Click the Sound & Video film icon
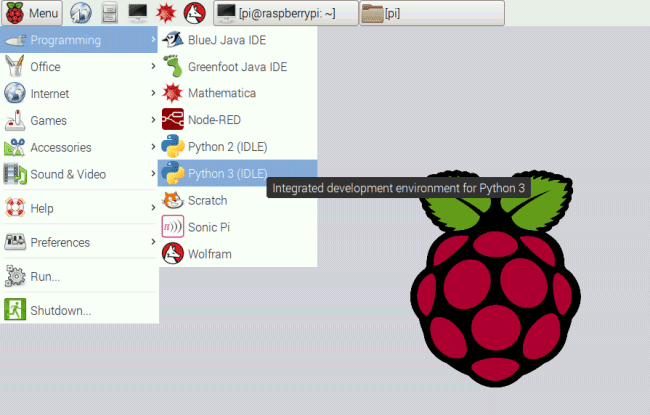This screenshot has width=650, height=415. coord(15,174)
